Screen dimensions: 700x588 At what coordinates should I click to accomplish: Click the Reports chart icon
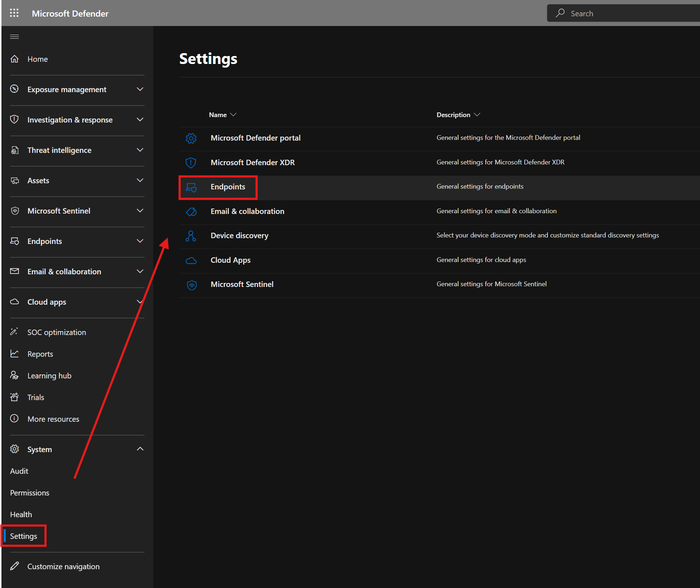[x=14, y=353]
